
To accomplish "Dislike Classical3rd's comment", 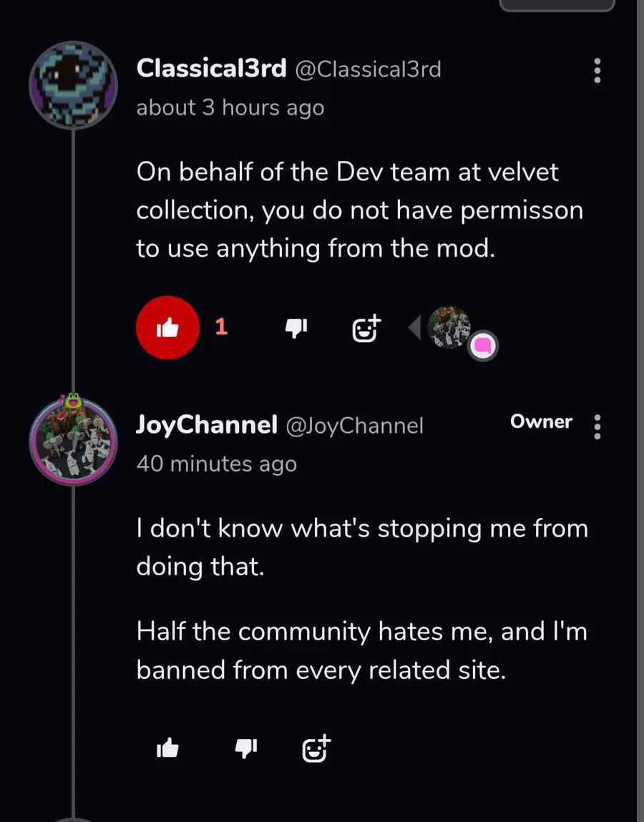I will click(296, 328).
